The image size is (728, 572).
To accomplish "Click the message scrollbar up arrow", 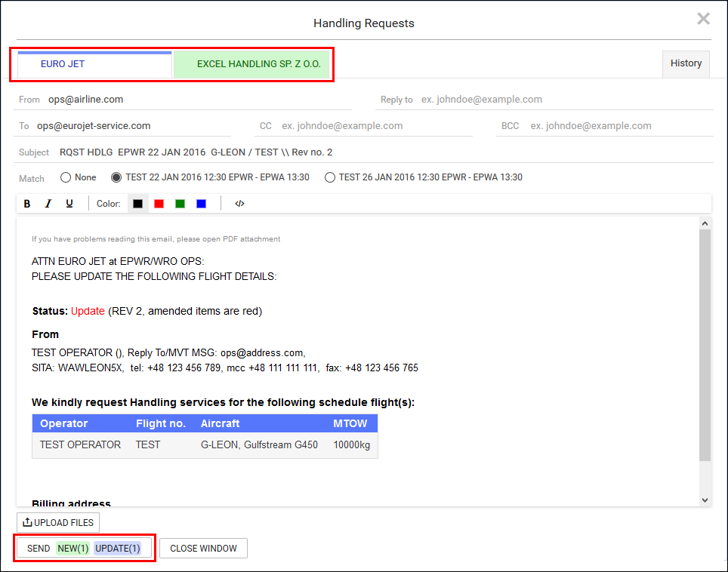I will tap(705, 223).
